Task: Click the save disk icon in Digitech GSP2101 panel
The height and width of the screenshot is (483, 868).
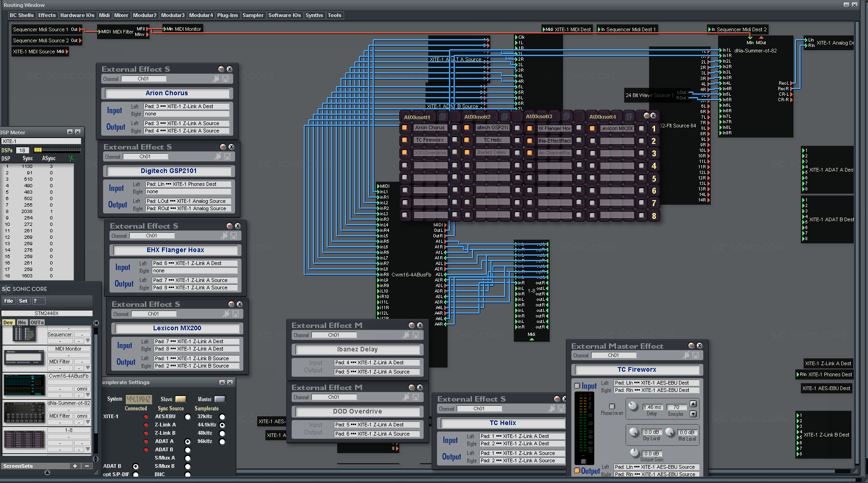Action: pyautogui.click(x=227, y=156)
